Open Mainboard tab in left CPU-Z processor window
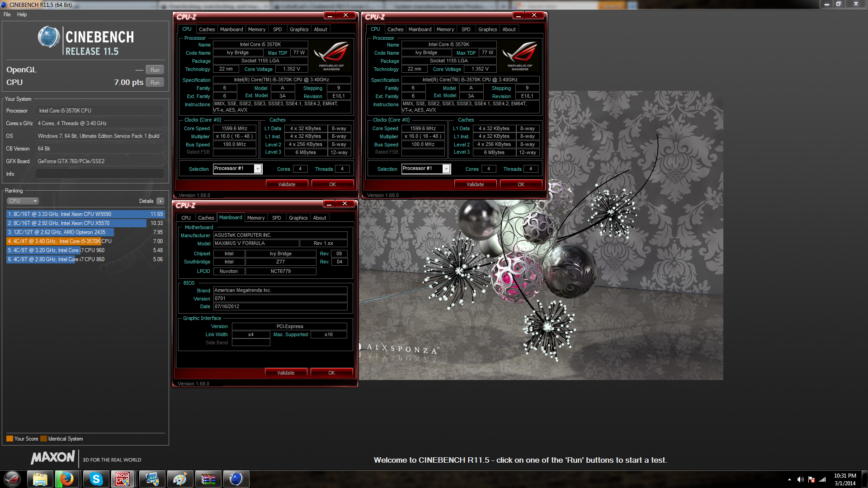The image size is (868, 488). [231, 29]
